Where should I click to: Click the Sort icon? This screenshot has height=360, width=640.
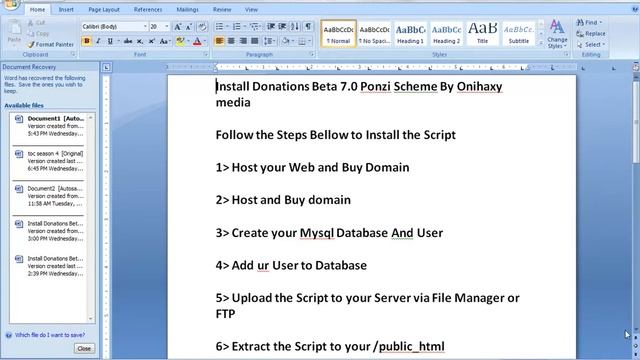click(x=295, y=27)
